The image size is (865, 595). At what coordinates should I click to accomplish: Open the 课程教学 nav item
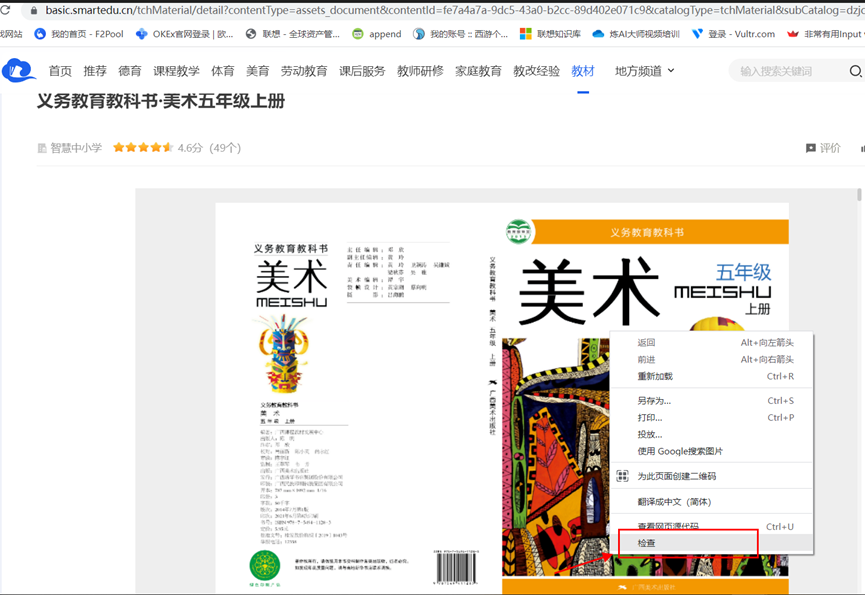click(176, 71)
